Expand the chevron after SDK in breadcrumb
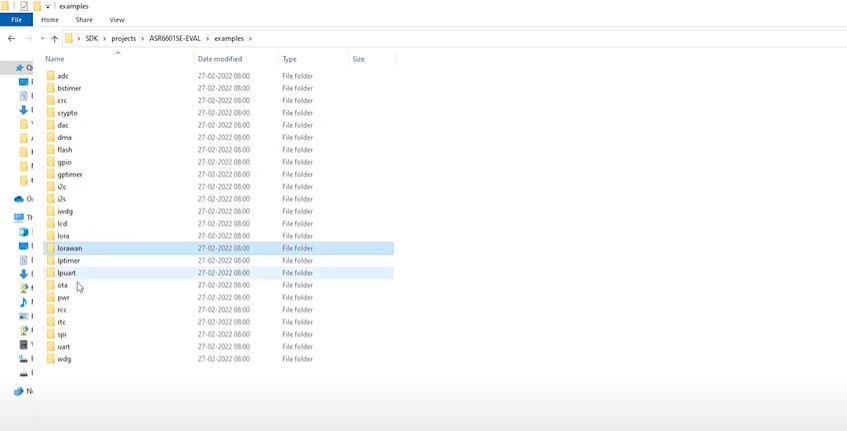This screenshot has width=847, height=431. (x=105, y=39)
